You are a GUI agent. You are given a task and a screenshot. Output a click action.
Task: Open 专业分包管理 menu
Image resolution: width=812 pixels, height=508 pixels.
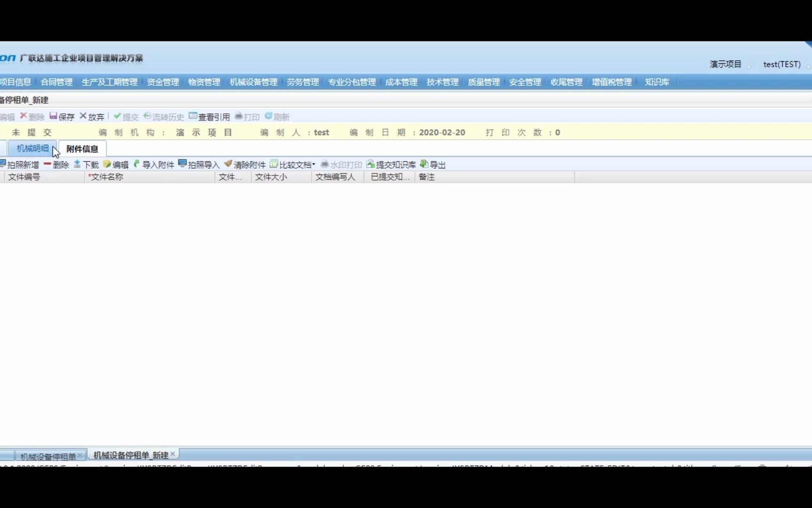click(x=352, y=82)
